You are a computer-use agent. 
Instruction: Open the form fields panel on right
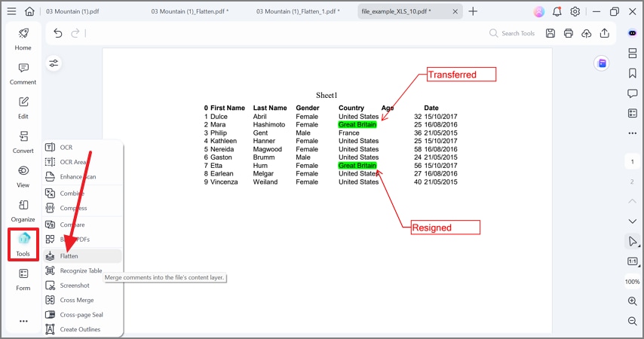633,113
